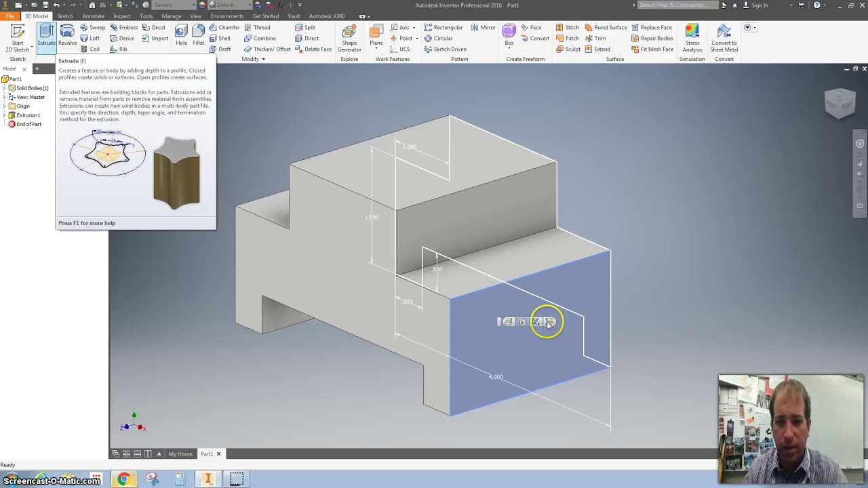The width and height of the screenshot is (868, 488).
Task: Pick the Draft tool
Action: (x=220, y=49)
